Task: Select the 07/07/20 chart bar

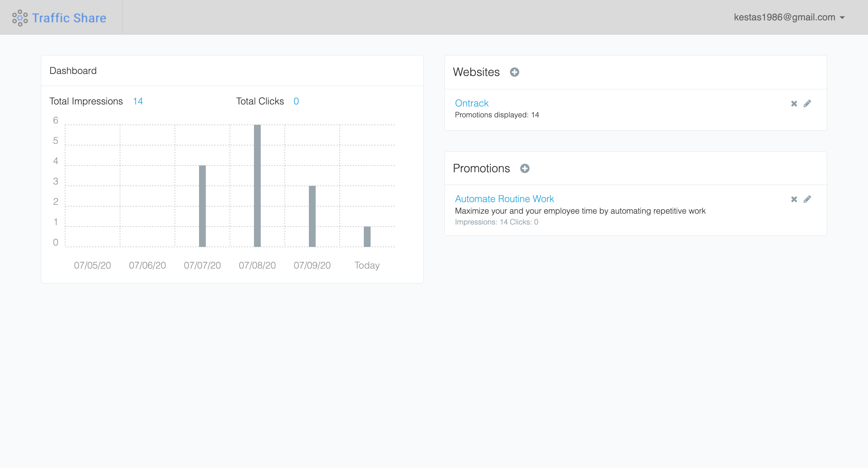Action: coord(202,206)
